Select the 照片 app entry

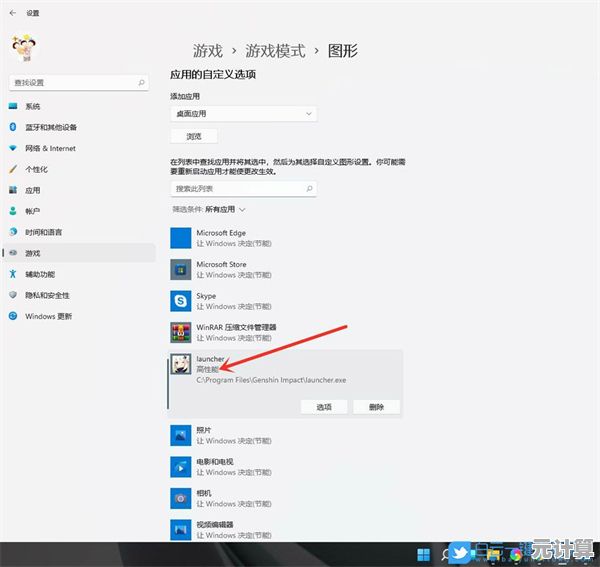click(285, 435)
